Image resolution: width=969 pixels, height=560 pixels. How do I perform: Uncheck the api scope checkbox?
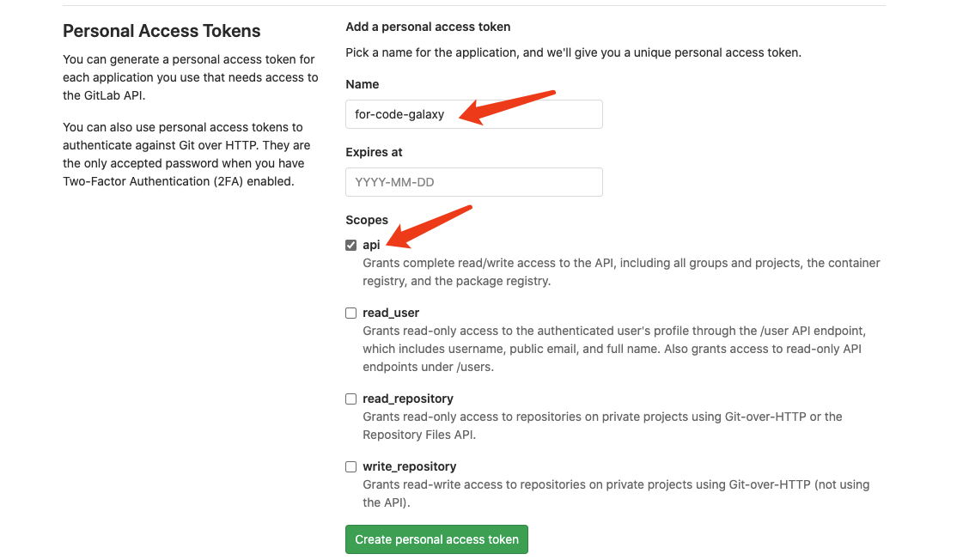(350, 245)
